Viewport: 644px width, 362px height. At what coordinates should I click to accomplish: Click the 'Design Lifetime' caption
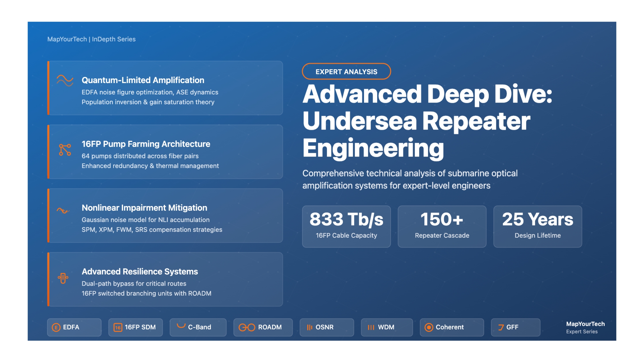tap(538, 235)
